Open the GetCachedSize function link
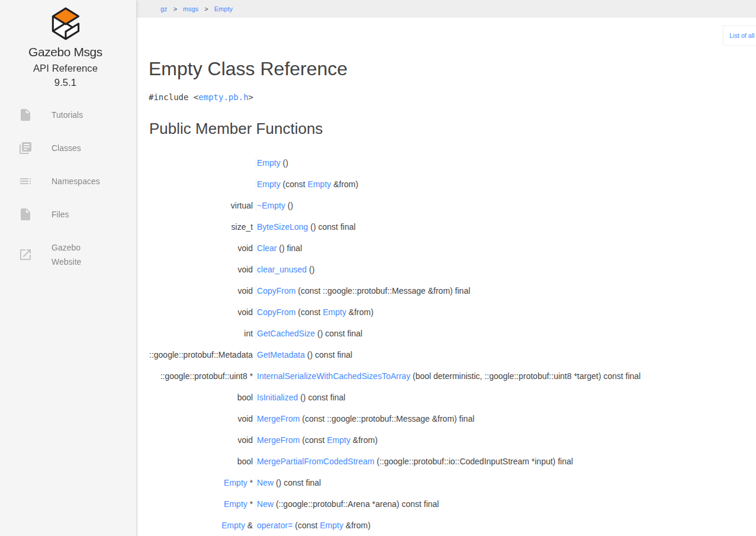 [286, 333]
